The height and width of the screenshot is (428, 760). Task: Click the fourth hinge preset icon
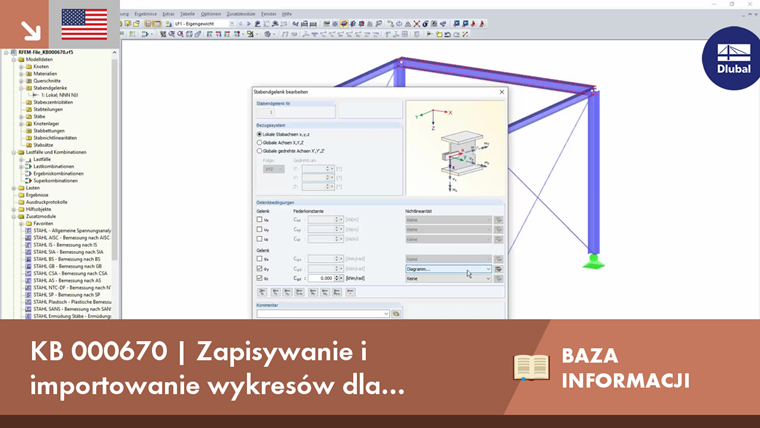(x=300, y=292)
